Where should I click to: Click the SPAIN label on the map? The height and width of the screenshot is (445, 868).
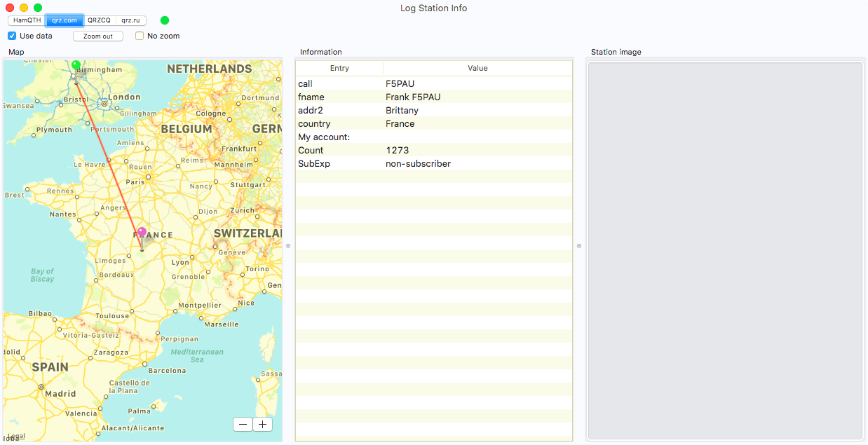(50, 367)
